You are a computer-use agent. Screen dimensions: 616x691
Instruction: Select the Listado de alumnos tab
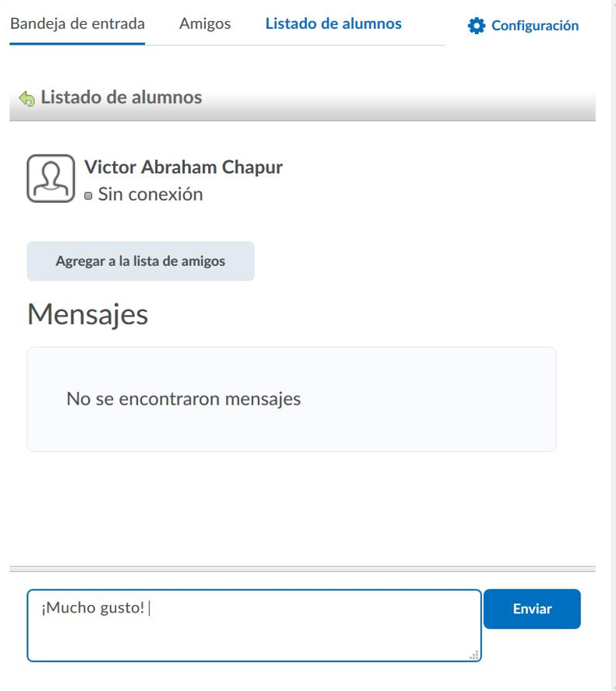[x=333, y=23]
